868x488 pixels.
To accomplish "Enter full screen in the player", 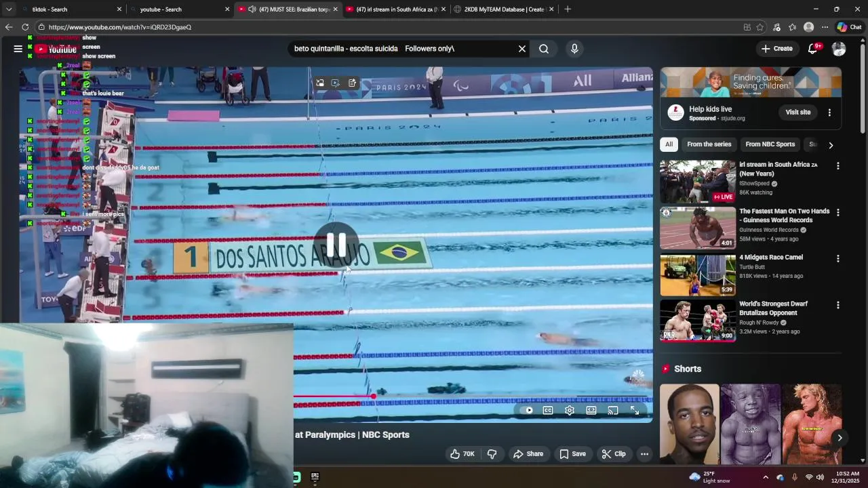I will (635, 410).
